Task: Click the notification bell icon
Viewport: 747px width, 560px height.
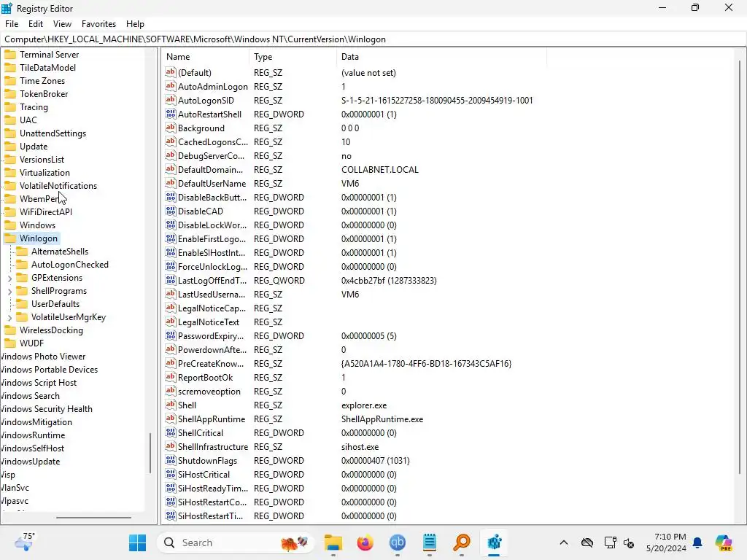Action: tap(697, 542)
